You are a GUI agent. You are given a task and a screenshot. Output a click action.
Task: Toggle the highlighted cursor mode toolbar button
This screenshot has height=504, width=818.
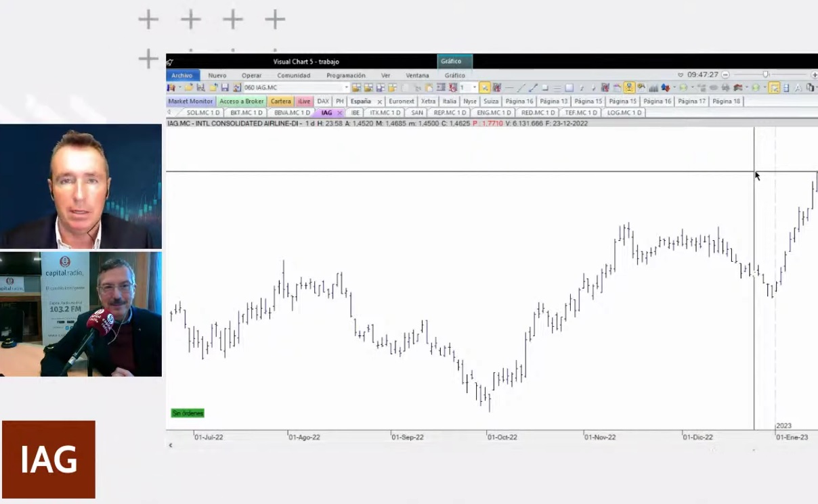(485, 88)
